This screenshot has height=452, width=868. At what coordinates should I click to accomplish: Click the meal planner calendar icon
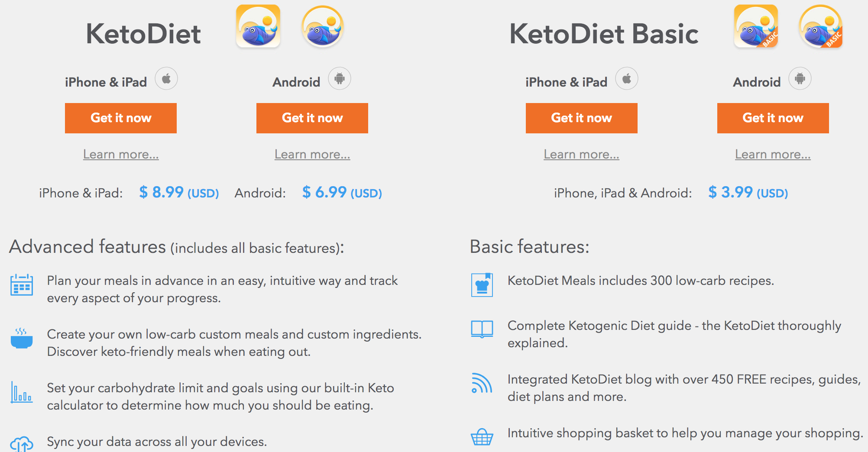[22, 284]
